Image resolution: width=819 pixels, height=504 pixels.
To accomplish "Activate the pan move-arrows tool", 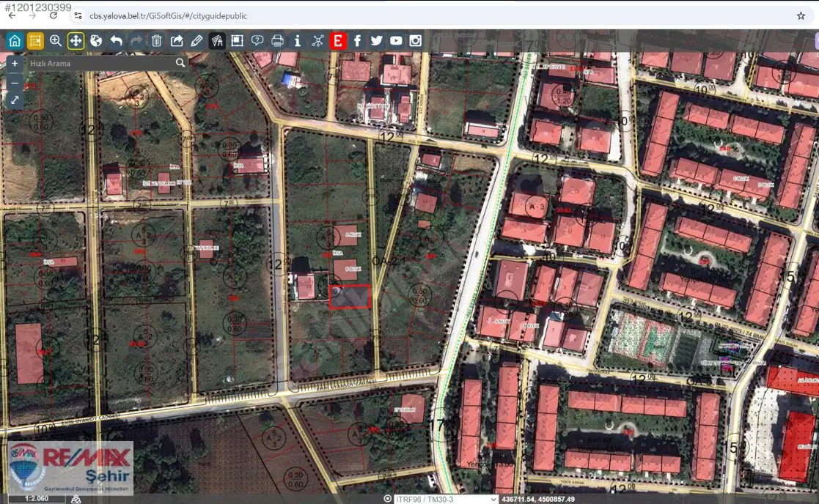I will (x=76, y=41).
